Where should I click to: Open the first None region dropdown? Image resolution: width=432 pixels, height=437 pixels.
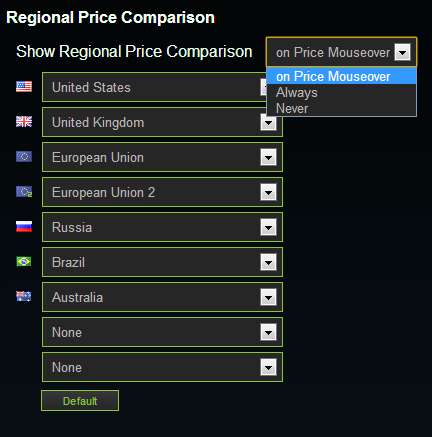pyautogui.click(x=162, y=332)
